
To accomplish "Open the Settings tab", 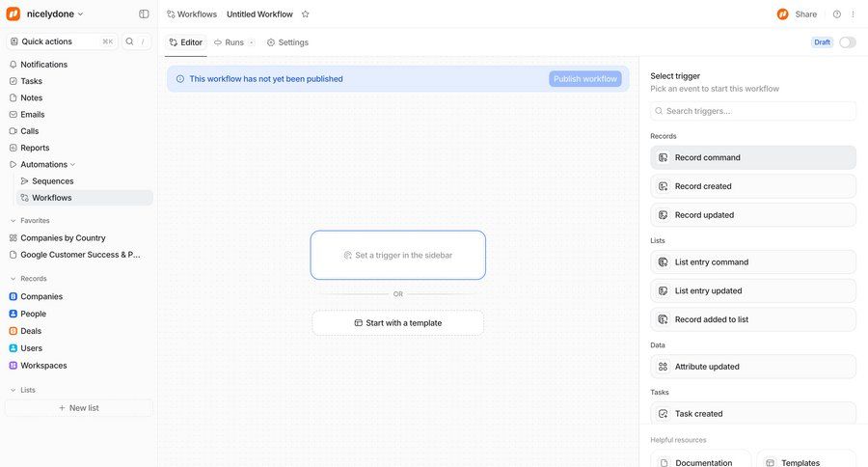I will (x=287, y=42).
